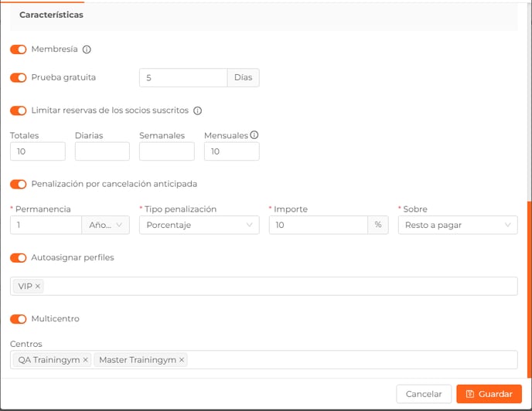Click the orange vertical scrollbar
Image resolution: width=532 pixels, height=411 pixels.
tap(529, 289)
